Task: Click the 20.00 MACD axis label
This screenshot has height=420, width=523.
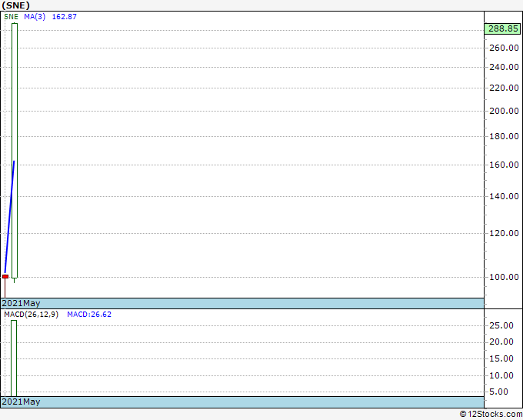Action: 501,342
